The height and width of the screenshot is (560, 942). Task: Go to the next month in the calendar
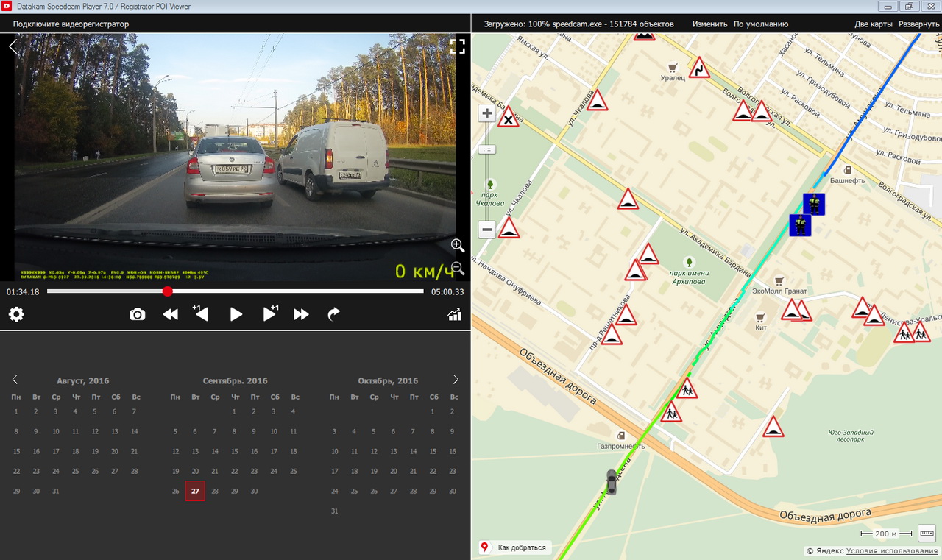coord(456,380)
